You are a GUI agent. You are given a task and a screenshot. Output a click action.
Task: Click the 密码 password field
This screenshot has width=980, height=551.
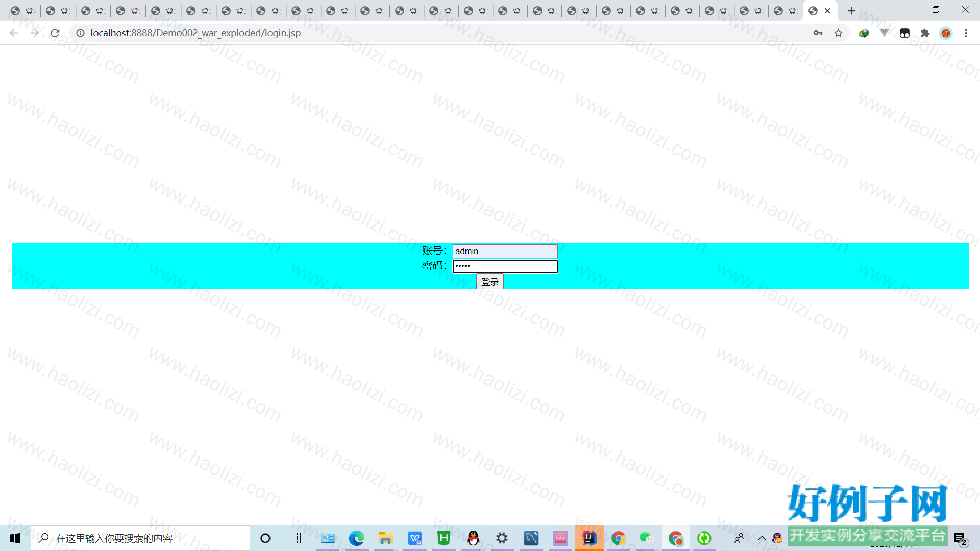point(505,266)
